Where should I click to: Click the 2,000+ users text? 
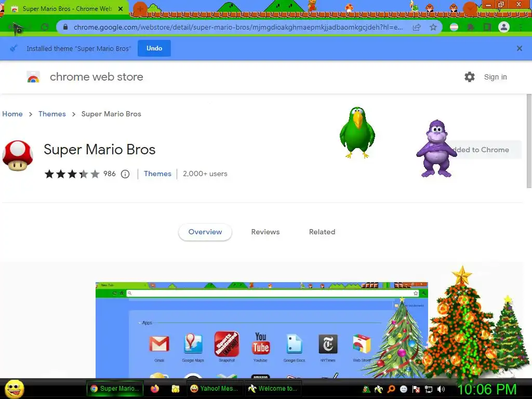205,174
